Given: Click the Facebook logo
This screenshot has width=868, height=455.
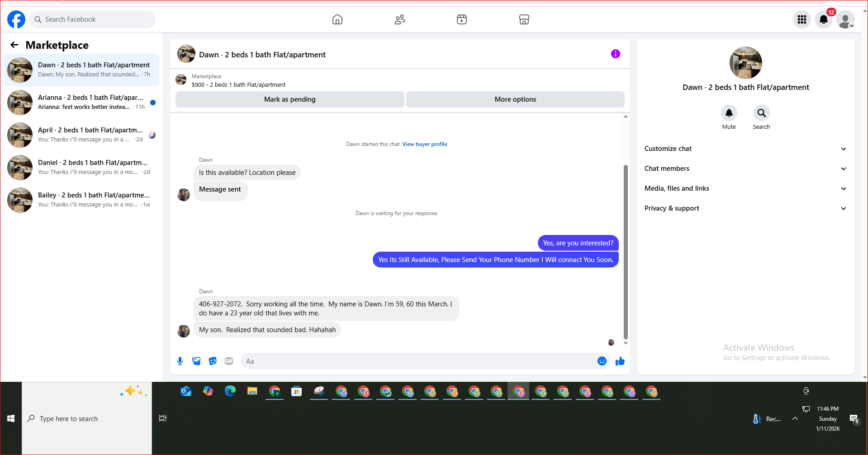Looking at the screenshot, I should point(16,19).
